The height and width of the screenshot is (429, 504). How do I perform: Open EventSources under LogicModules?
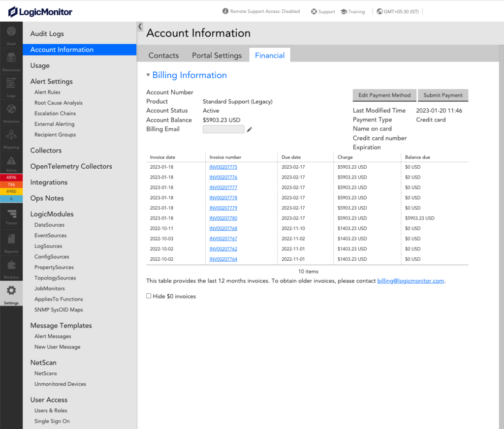click(x=51, y=236)
